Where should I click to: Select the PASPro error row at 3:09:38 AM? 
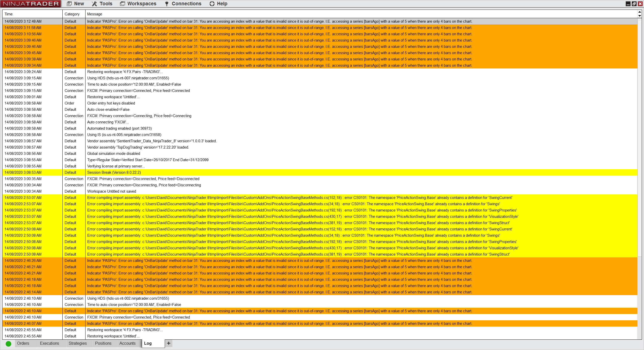pyautogui.click(x=320, y=59)
